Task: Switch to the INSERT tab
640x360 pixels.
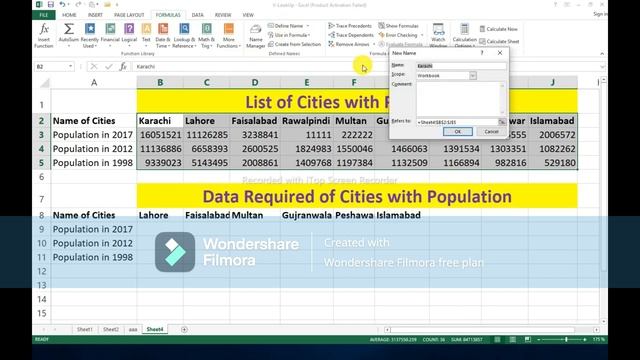Action: [95, 15]
